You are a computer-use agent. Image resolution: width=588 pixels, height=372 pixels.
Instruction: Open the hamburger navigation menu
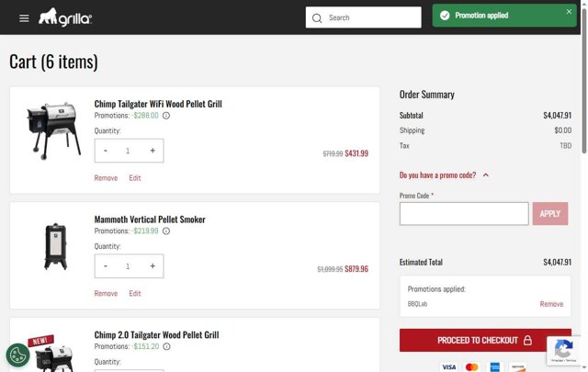click(x=24, y=18)
